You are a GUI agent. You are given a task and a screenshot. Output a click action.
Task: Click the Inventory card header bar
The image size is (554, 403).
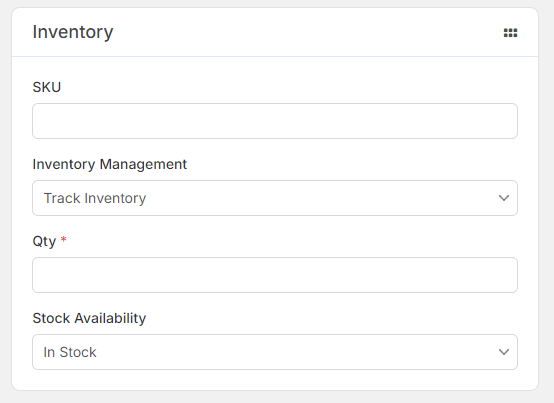coord(275,32)
